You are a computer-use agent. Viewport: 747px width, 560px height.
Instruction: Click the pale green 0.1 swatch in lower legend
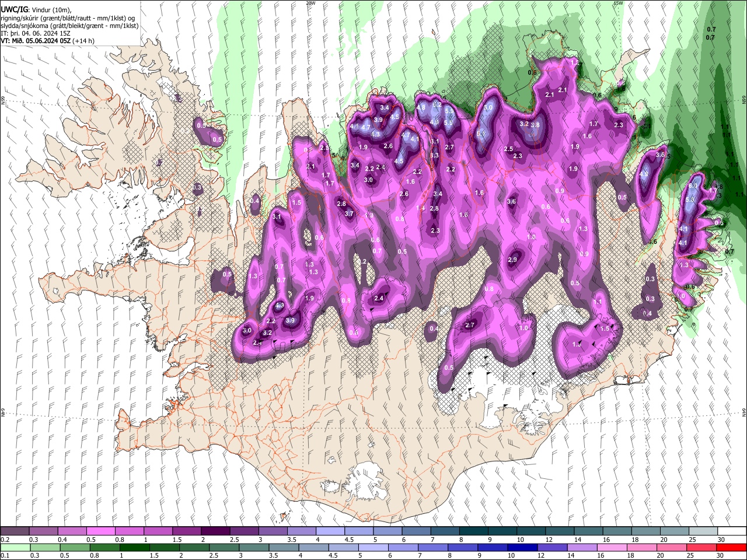[15, 548]
